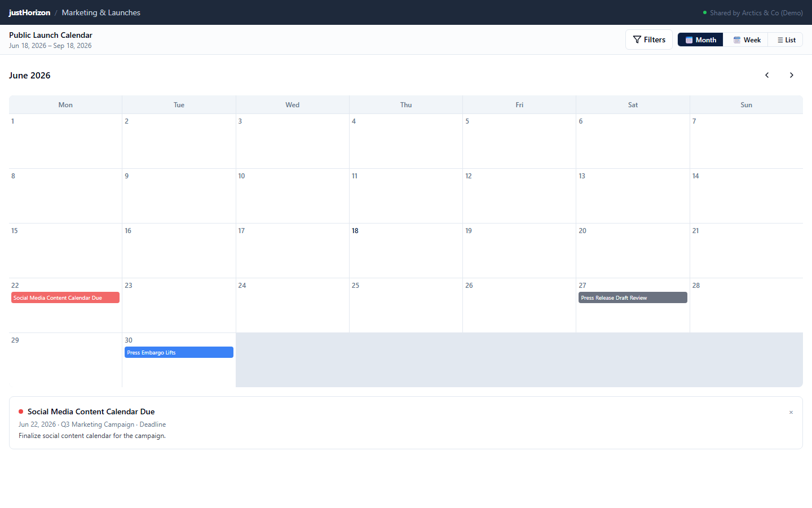This screenshot has width=812, height=508.
Task: Click the Mon column header
Action: click(x=65, y=105)
